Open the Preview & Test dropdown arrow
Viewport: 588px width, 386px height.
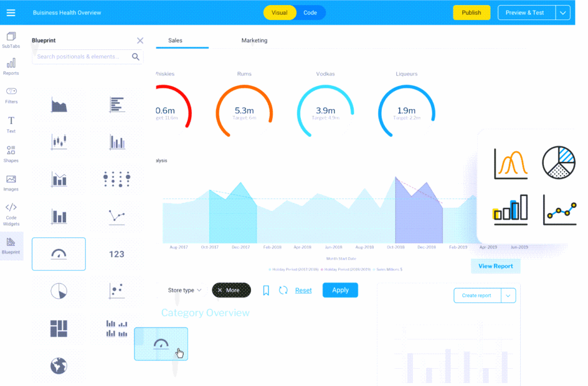point(563,13)
